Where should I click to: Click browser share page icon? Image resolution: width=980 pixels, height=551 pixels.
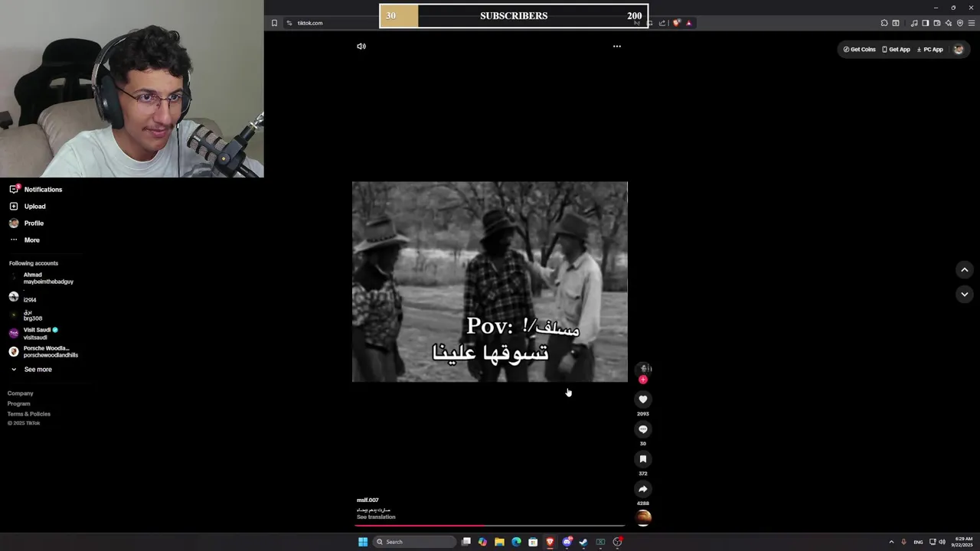(662, 23)
